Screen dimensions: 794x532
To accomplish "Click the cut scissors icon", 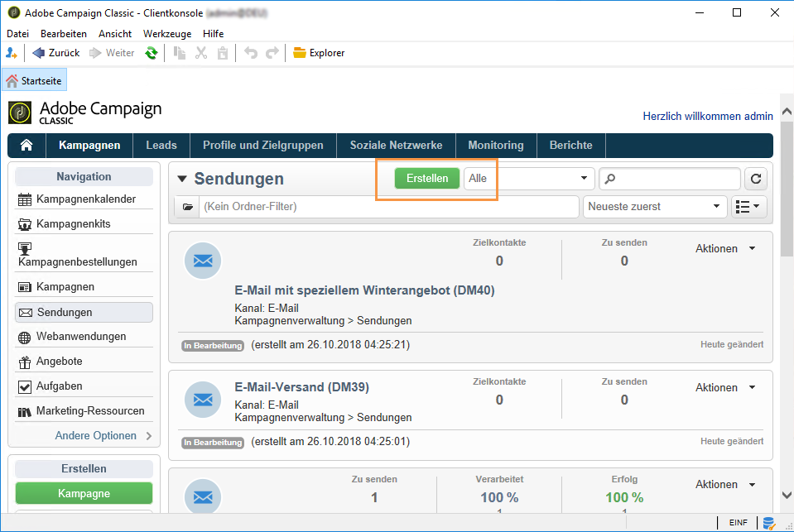I will pyautogui.click(x=201, y=53).
